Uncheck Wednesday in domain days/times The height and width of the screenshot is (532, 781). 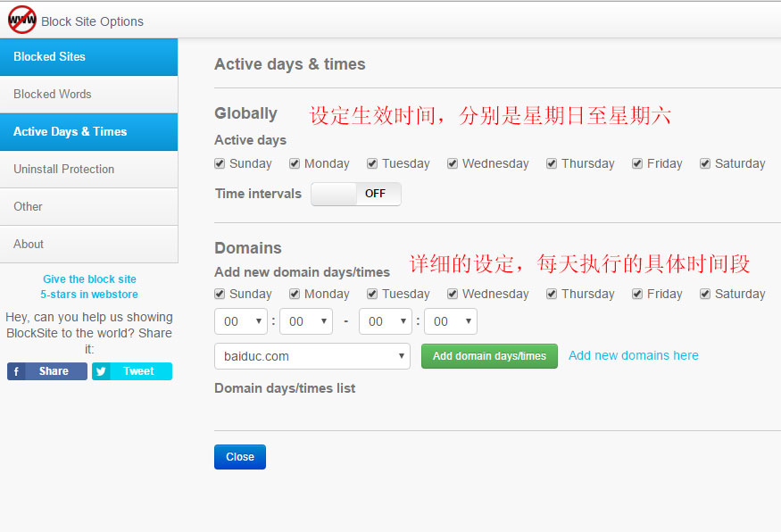[453, 294]
